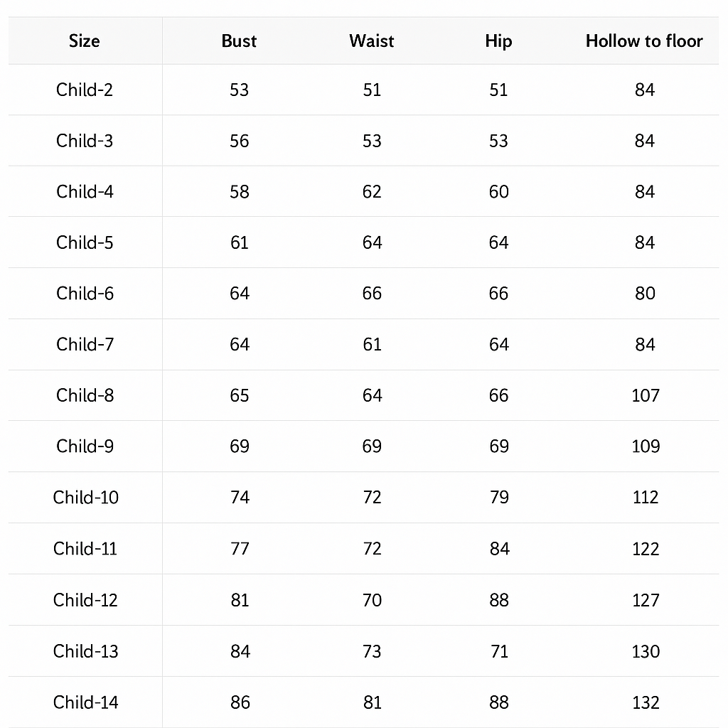
Task: Select the Child-6 size row label
Action: tap(85, 294)
